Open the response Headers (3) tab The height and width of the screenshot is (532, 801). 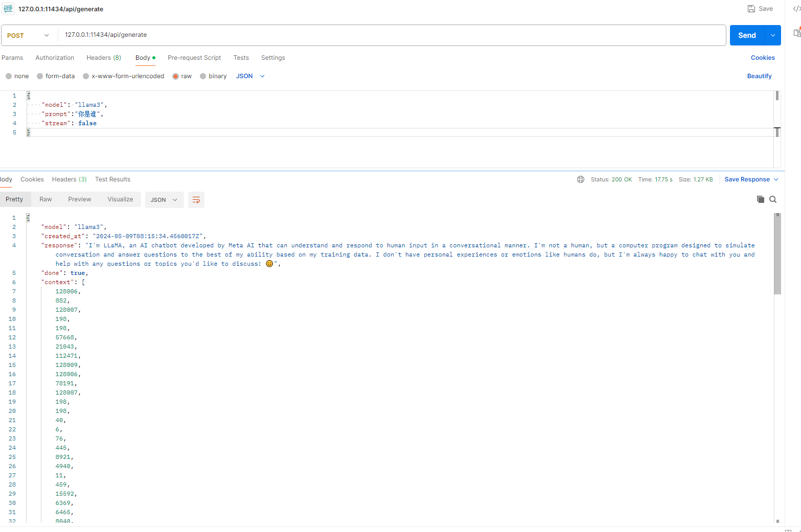[x=70, y=179]
